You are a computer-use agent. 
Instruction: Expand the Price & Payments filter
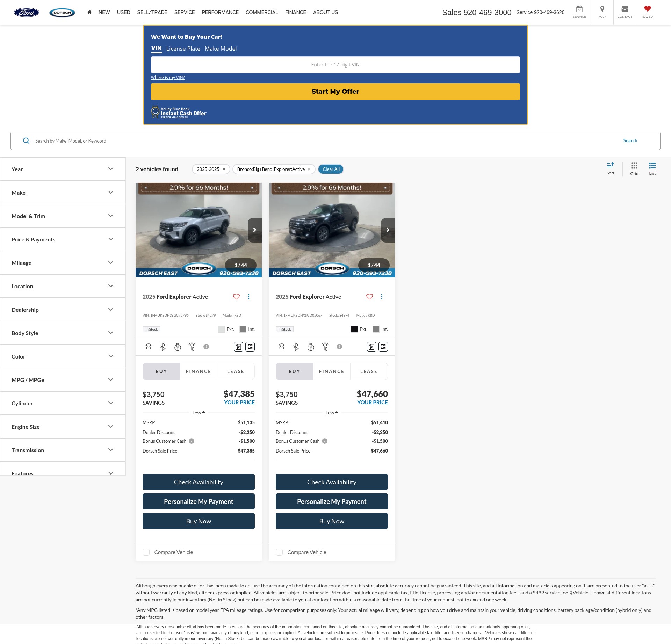[63, 239]
